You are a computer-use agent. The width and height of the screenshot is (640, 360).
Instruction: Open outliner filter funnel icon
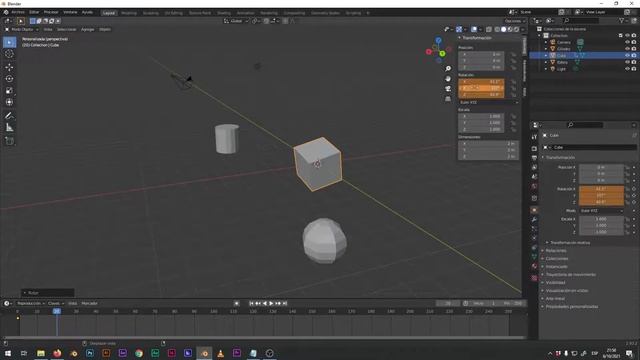[x=622, y=20]
